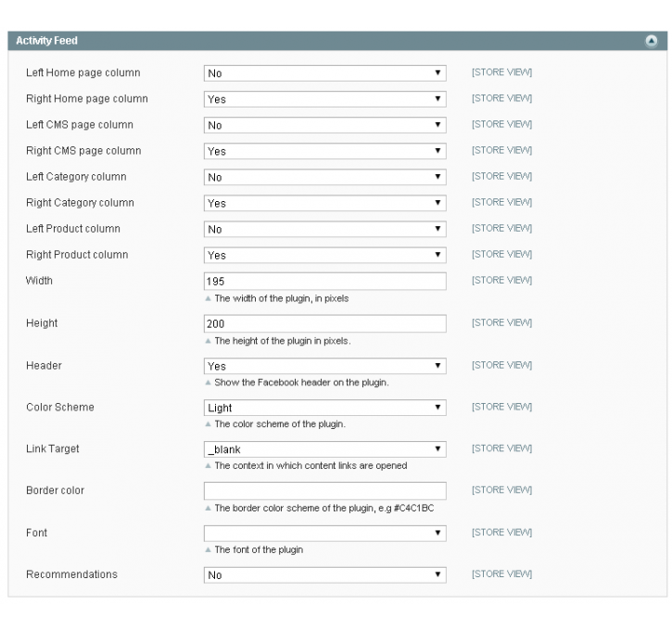Expand the Left CMS page column select
Screen dimensions: 672x630
pos(324,125)
